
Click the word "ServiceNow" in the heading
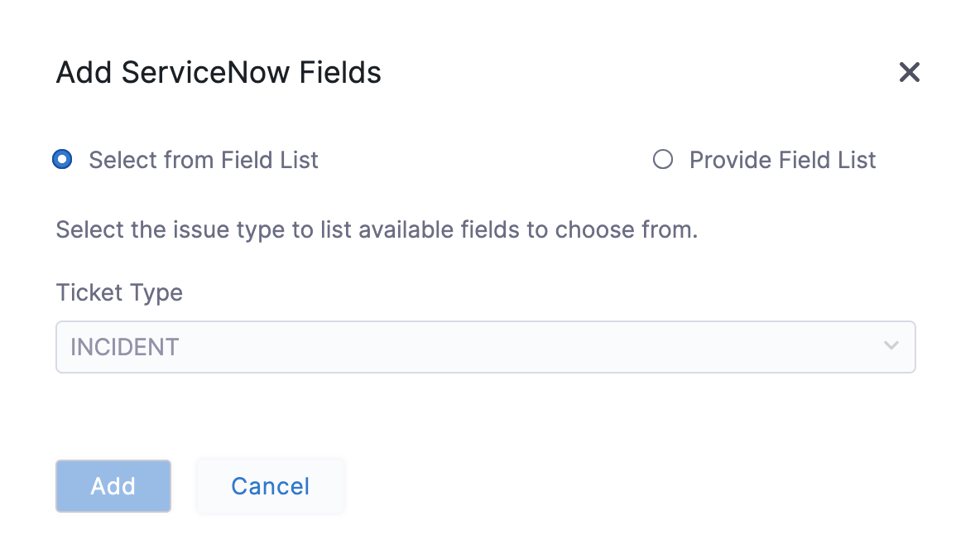coord(206,73)
